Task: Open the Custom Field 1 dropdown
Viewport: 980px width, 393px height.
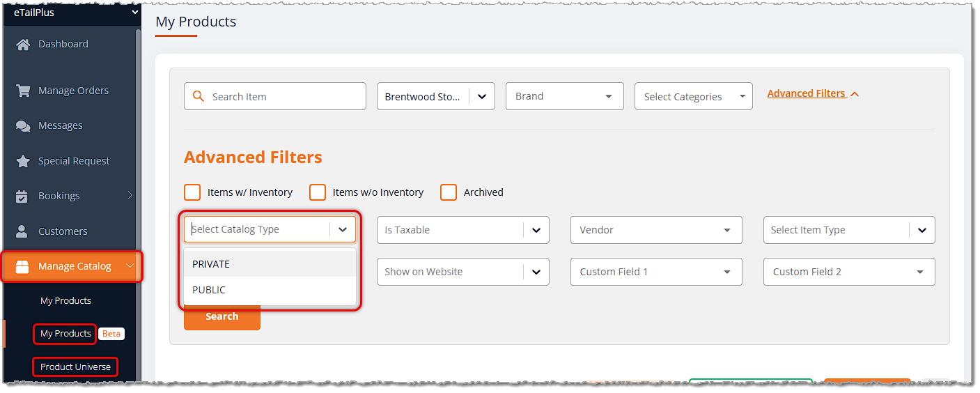Action: [656, 272]
